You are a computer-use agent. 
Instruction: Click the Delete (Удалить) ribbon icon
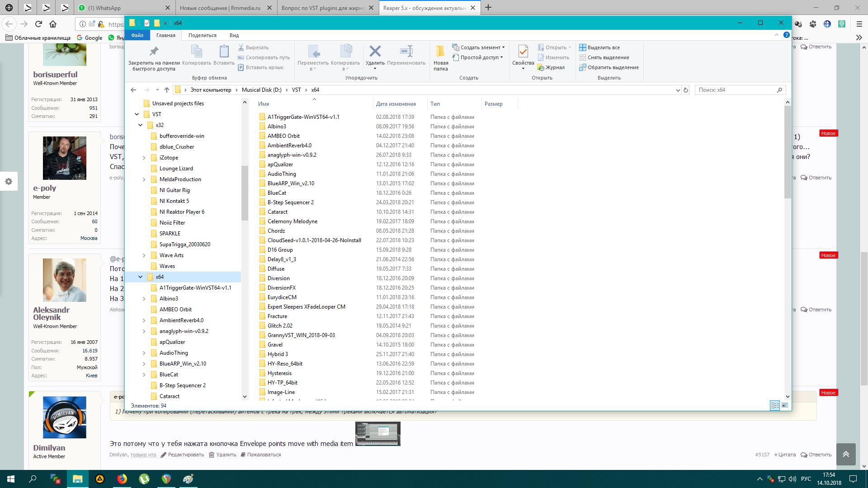(375, 52)
